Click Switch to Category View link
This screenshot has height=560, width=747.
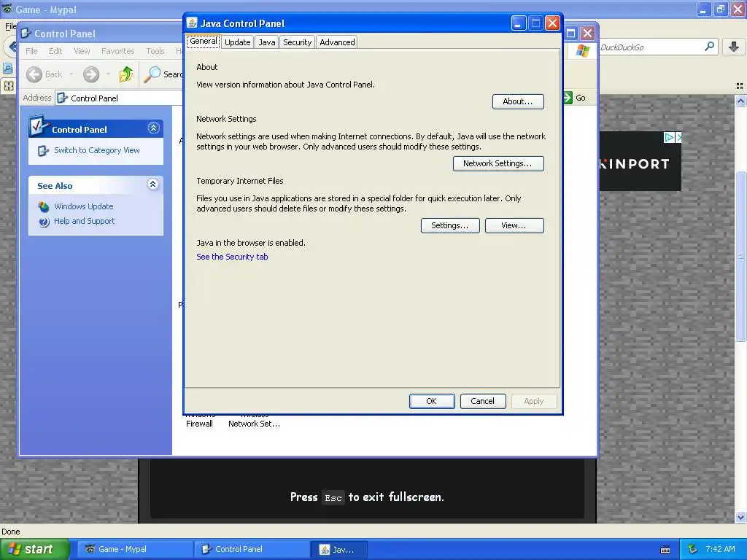pyautogui.click(x=97, y=150)
